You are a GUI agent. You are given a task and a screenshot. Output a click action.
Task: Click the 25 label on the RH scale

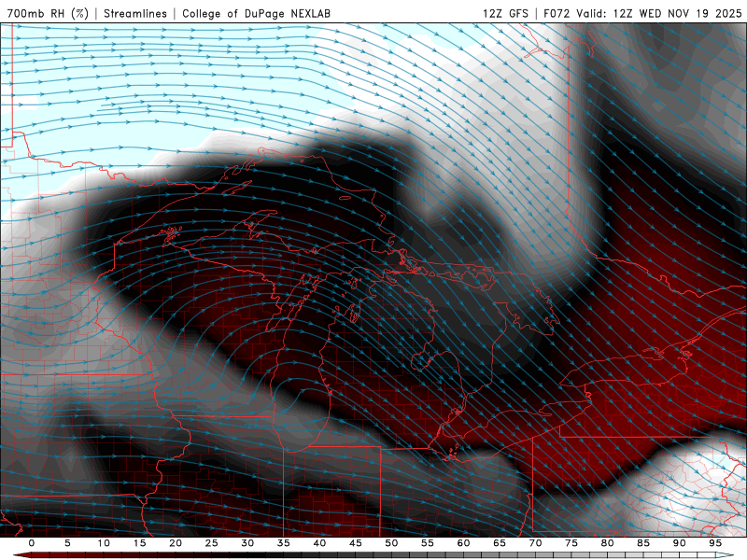click(211, 543)
